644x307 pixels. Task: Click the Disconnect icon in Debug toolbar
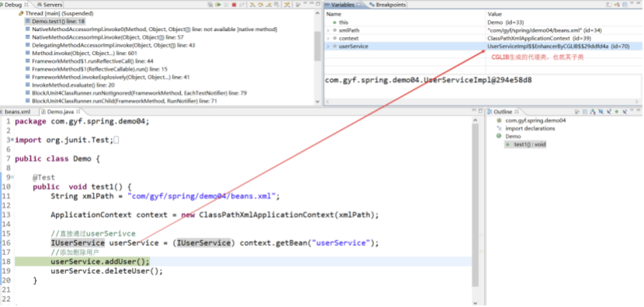[241, 5]
